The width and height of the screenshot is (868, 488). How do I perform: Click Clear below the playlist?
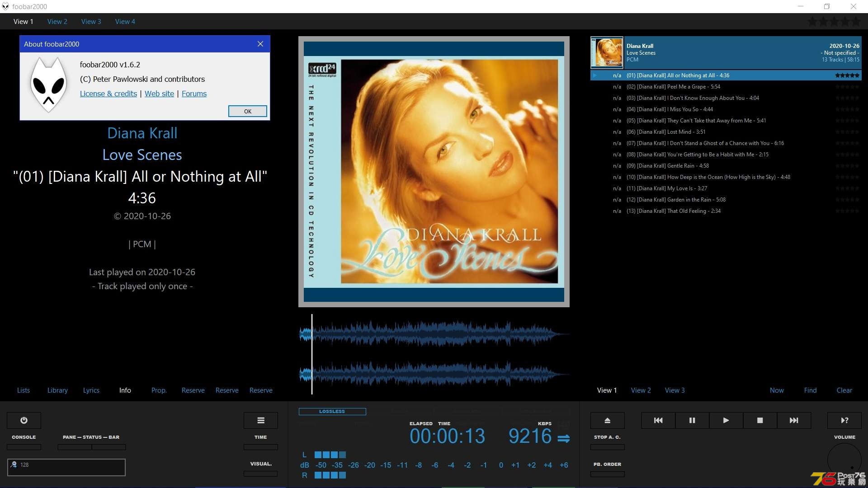point(844,390)
